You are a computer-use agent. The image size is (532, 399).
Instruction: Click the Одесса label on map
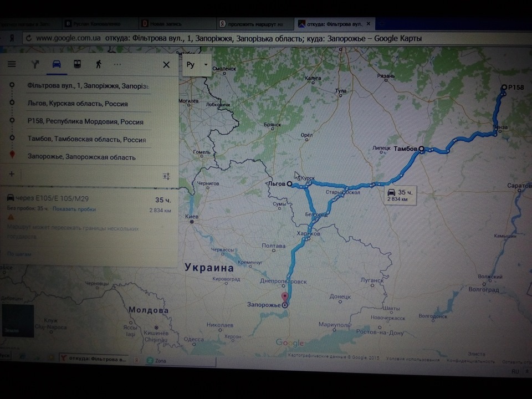[194, 339]
